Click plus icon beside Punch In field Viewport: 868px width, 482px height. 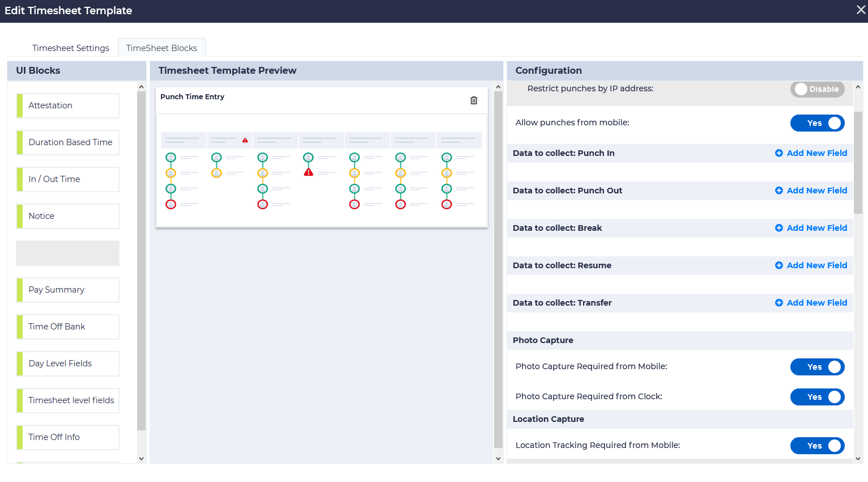(778, 153)
